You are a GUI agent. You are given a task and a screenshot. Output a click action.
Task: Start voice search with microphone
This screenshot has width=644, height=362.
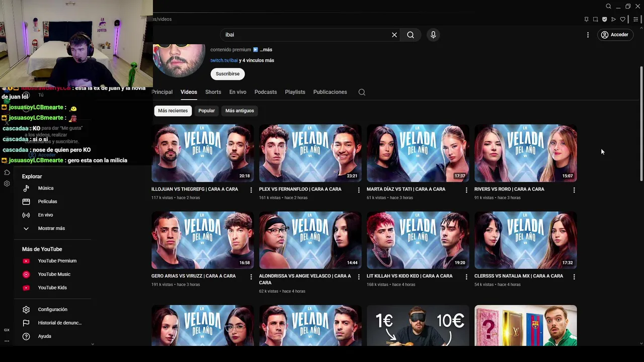[433, 35]
